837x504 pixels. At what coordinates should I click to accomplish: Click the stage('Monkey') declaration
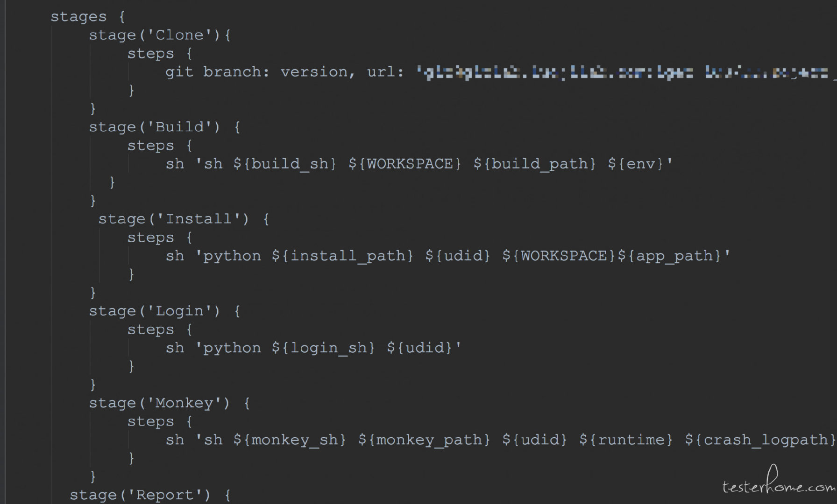pyautogui.click(x=170, y=403)
